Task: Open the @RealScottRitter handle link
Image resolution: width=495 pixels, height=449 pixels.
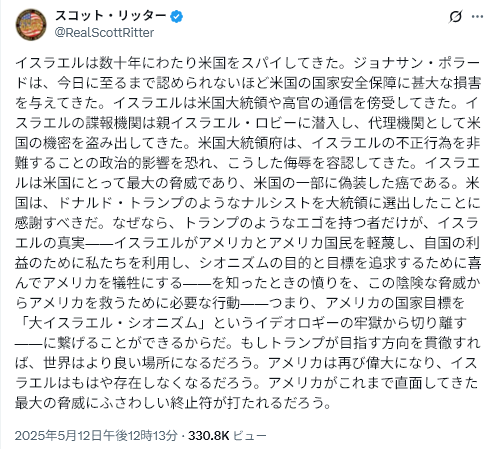Action: 104,32
